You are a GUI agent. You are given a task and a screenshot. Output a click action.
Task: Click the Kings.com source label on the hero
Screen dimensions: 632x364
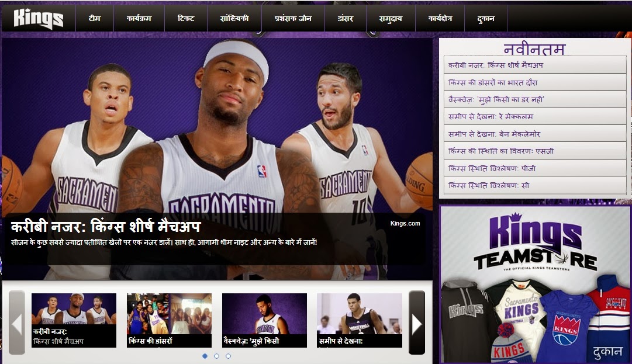pyautogui.click(x=405, y=223)
